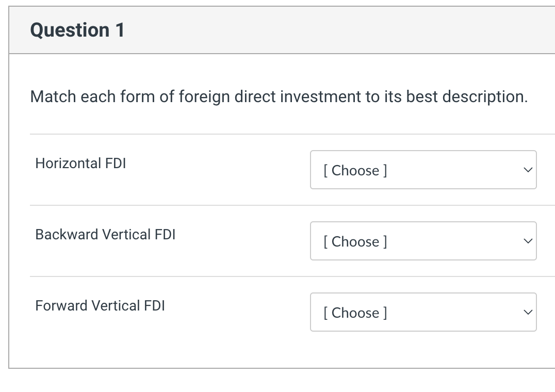
Task: Select the Forward Vertical FDI label
Action: pos(100,305)
